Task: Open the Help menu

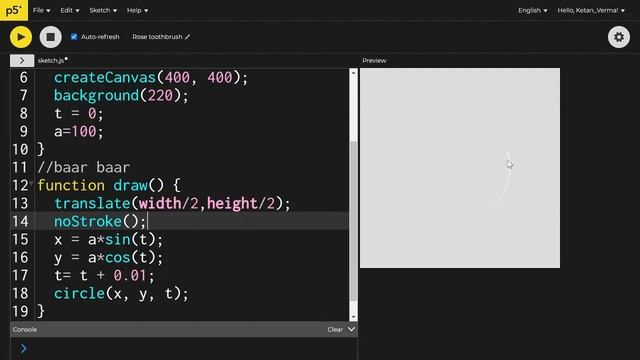Action: click(x=137, y=10)
